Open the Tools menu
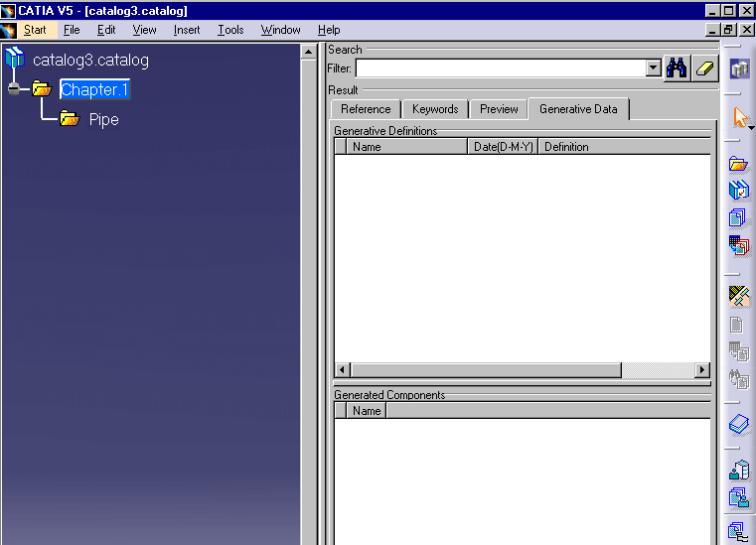This screenshot has height=545, width=756. [x=230, y=30]
